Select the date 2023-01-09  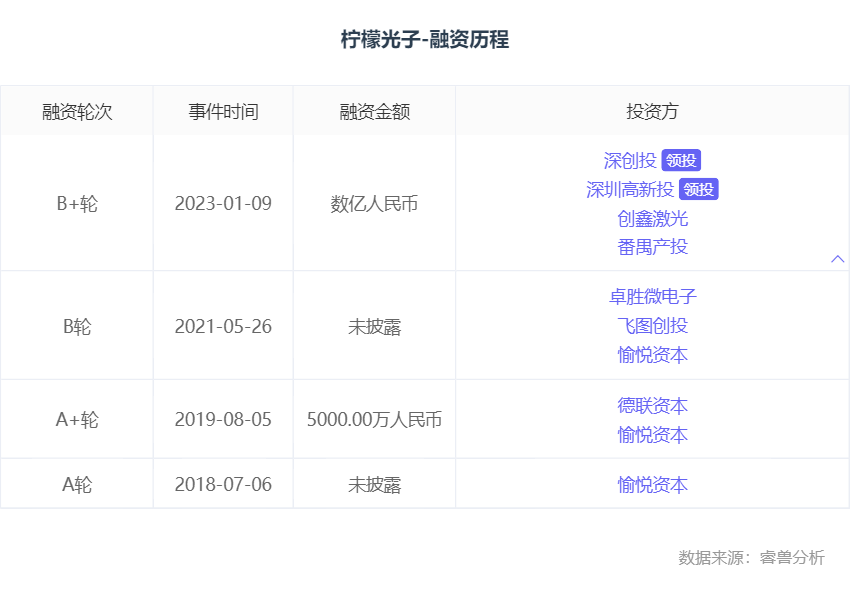coord(223,204)
